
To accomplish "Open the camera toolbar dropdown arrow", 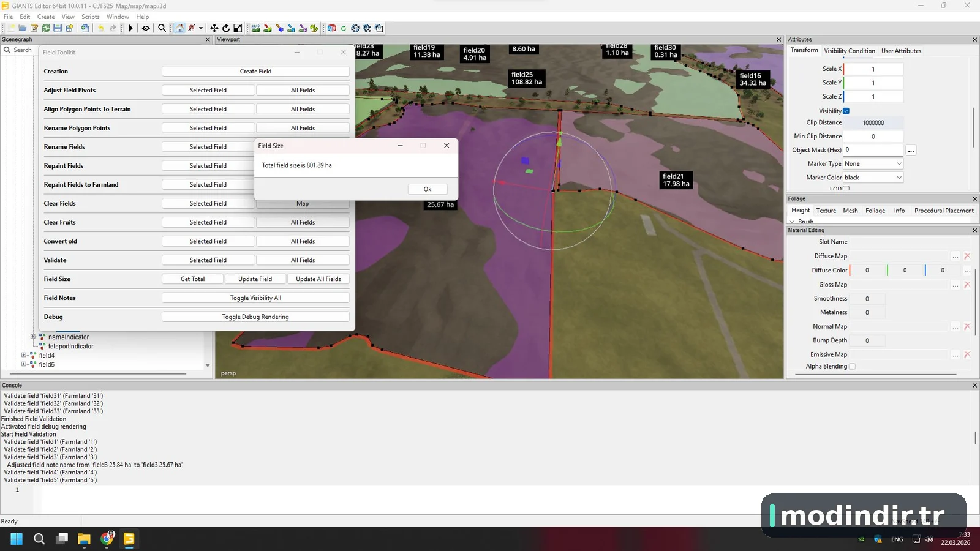I will [200, 28].
